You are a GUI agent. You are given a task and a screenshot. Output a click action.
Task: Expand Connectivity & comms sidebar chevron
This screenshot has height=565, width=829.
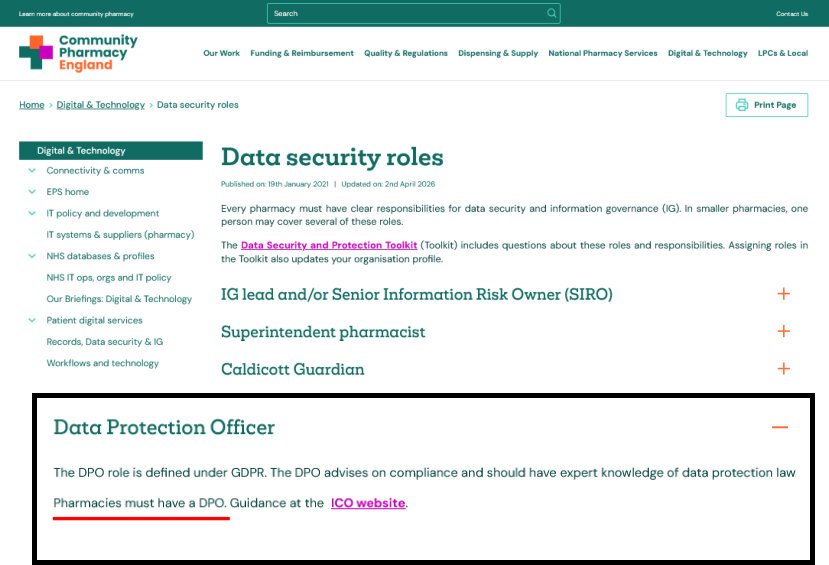coord(32,171)
